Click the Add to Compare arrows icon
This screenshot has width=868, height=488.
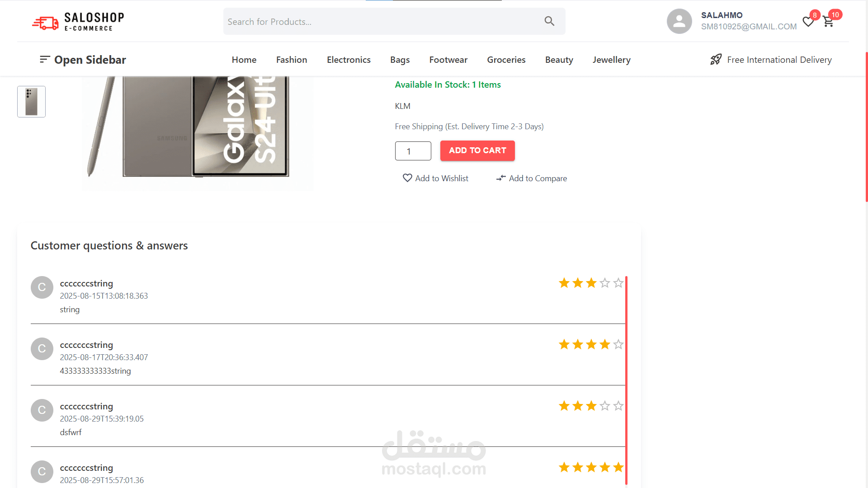tap(501, 178)
